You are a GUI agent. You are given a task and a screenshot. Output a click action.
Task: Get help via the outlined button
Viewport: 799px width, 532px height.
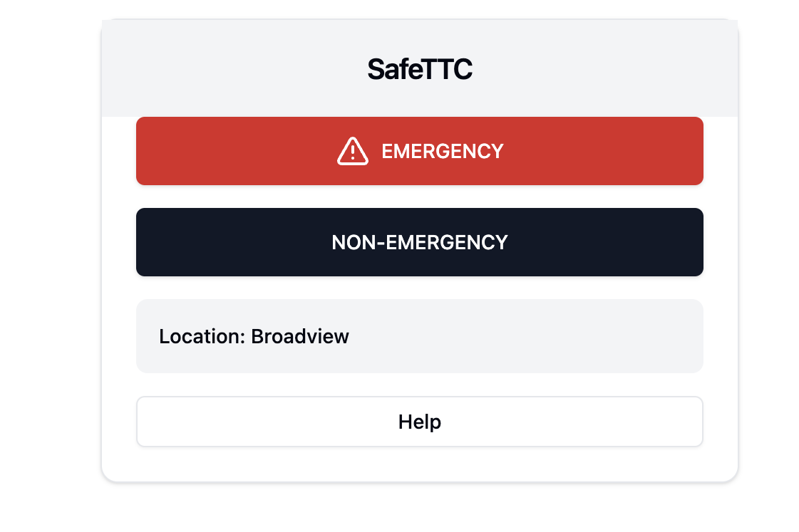click(419, 422)
